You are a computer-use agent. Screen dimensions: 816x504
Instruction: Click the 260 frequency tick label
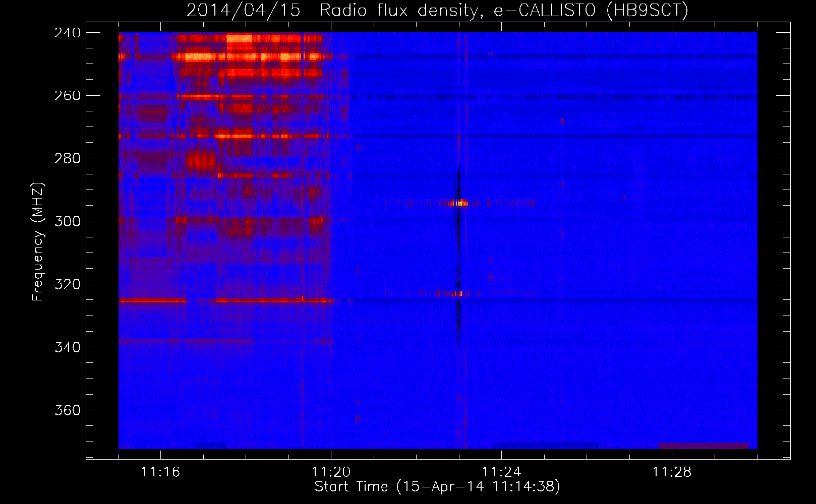68,96
